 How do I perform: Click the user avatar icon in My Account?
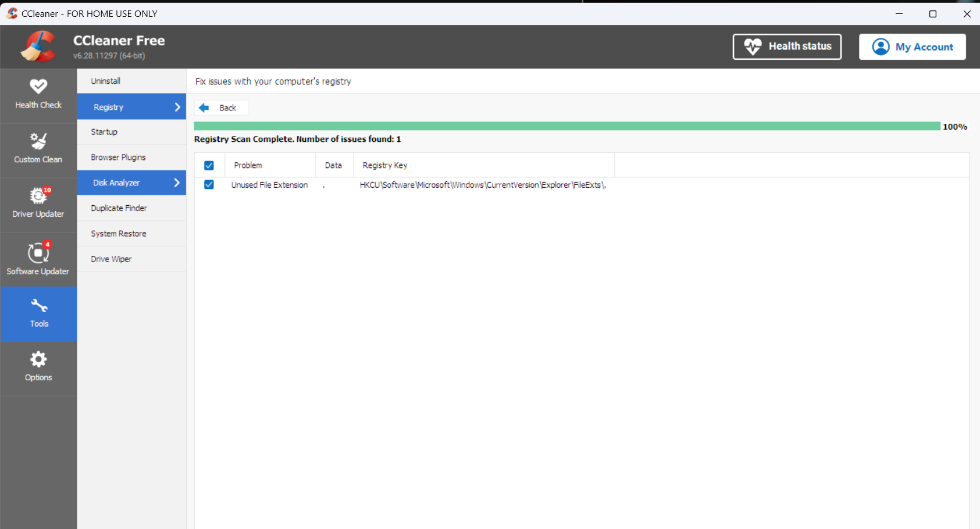[881, 47]
